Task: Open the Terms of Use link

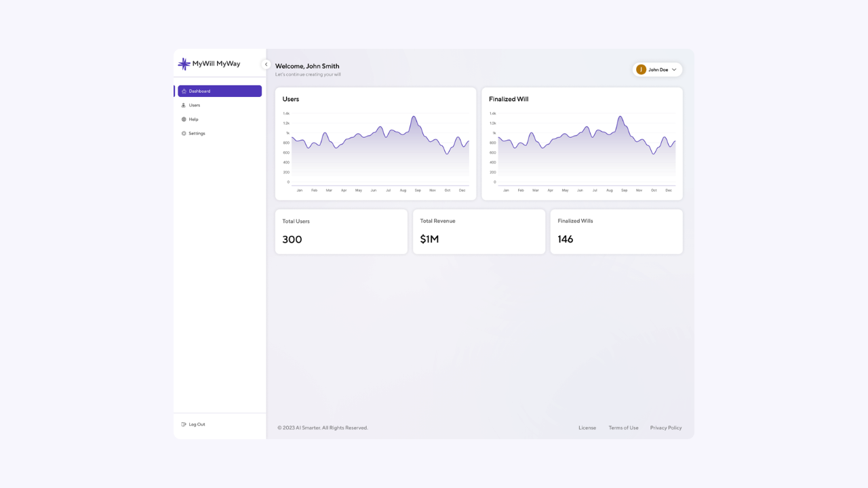Action: 623,428
